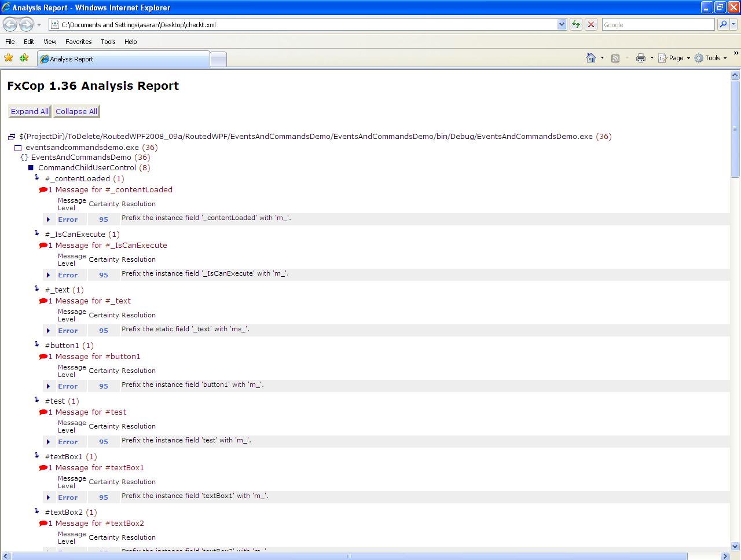The image size is (741, 560).
Task: Open the File menu
Action: tap(10, 42)
